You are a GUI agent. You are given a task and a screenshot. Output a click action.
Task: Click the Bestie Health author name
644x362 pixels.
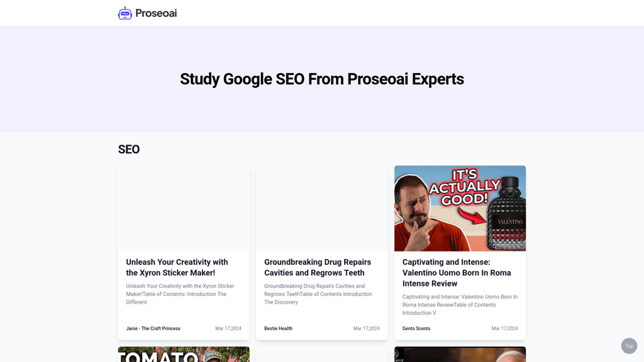pyautogui.click(x=278, y=329)
